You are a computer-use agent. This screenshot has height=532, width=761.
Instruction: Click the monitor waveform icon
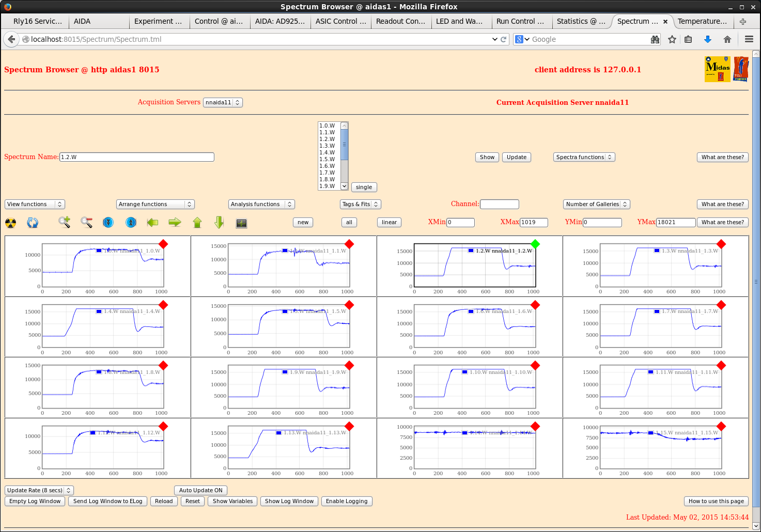(x=241, y=223)
